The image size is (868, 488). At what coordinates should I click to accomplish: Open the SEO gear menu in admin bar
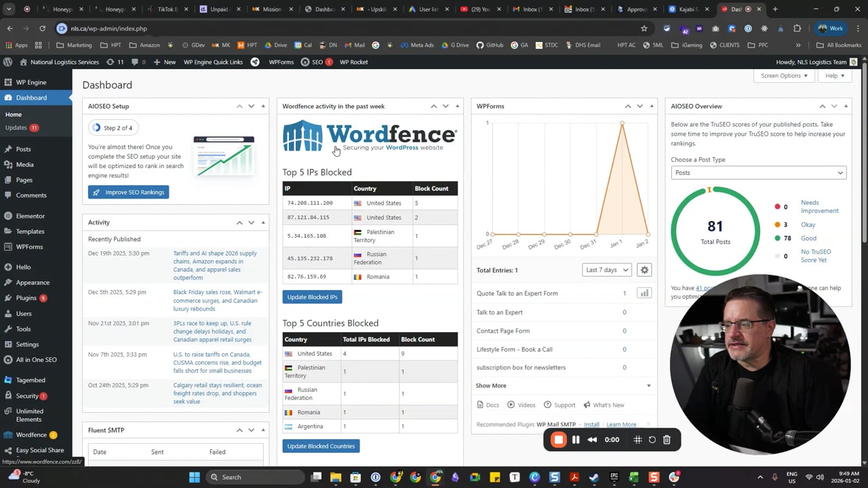pos(317,62)
